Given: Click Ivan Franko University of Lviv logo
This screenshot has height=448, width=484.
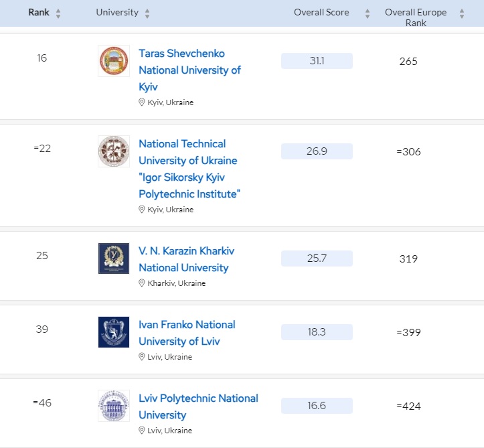Looking at the screenshot, I should click(113, 332).
